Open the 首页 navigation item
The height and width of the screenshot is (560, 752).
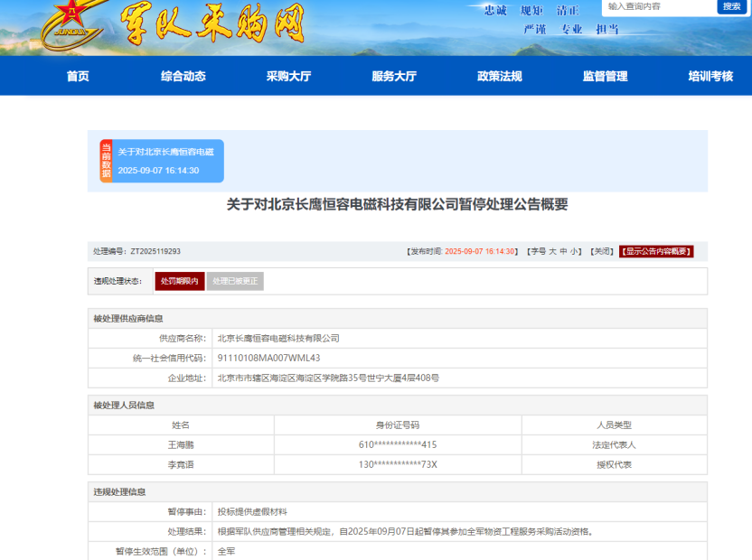[x=78, y=76]
